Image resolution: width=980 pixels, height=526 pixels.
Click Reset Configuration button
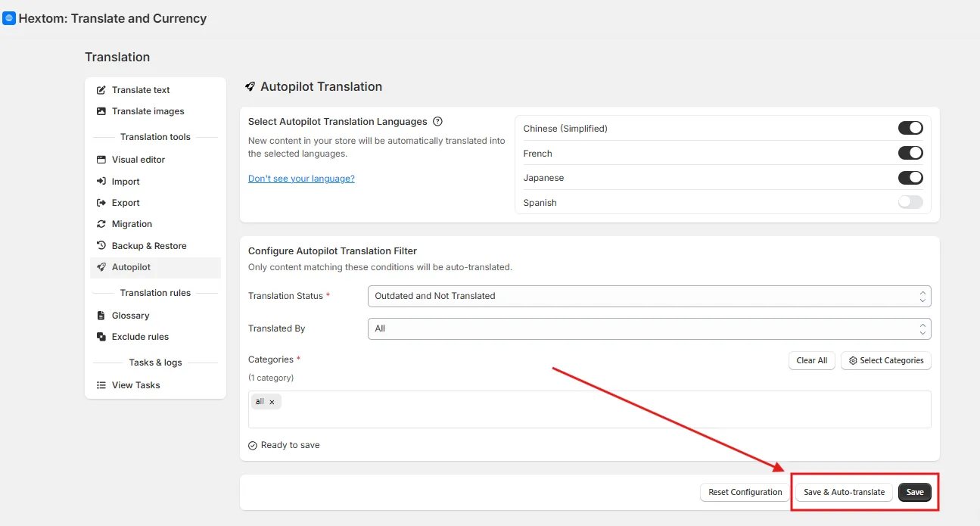click(745, 492)
